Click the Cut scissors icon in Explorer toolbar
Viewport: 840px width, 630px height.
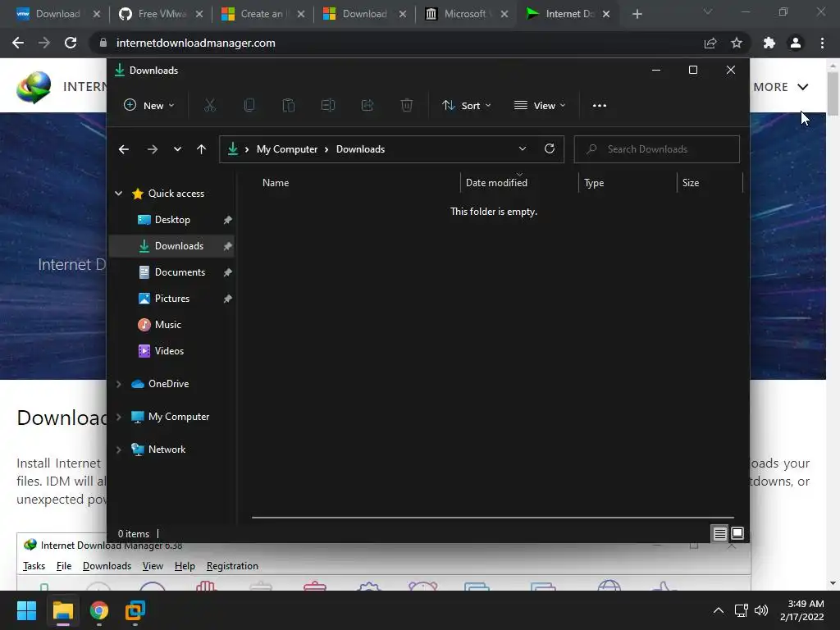tap(210, 106)
